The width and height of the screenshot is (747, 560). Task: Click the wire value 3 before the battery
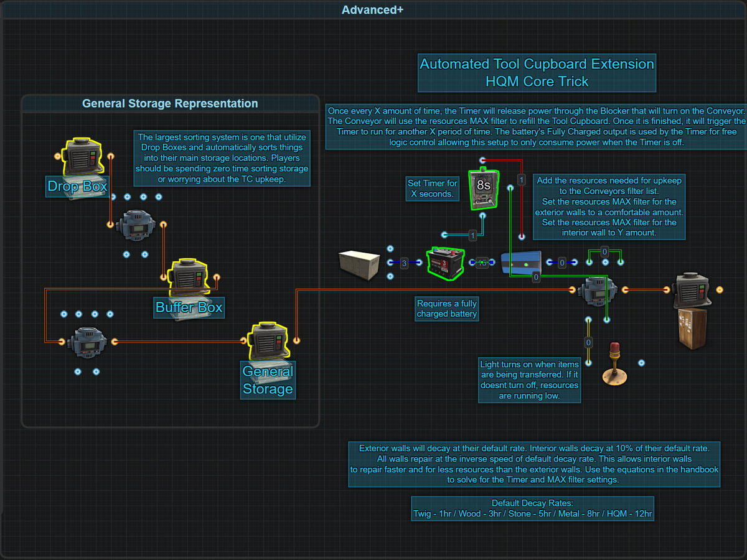click(x=404, y=263)
